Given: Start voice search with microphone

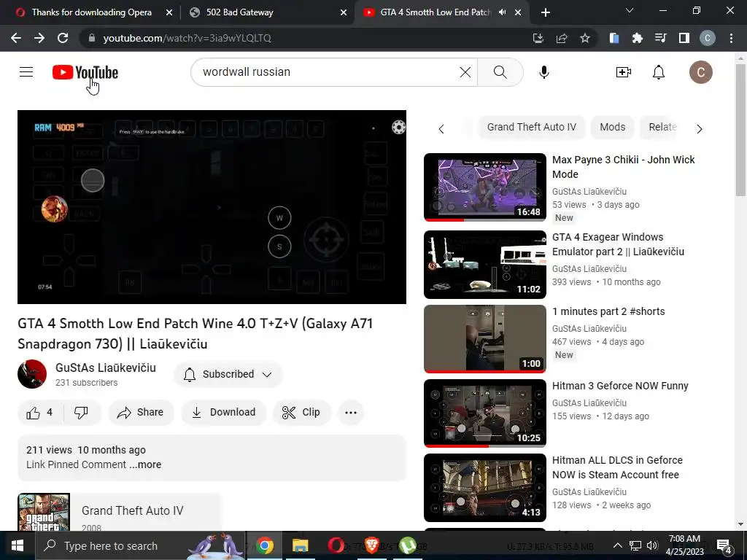Looking at the screenshot, I should point(544,72).
